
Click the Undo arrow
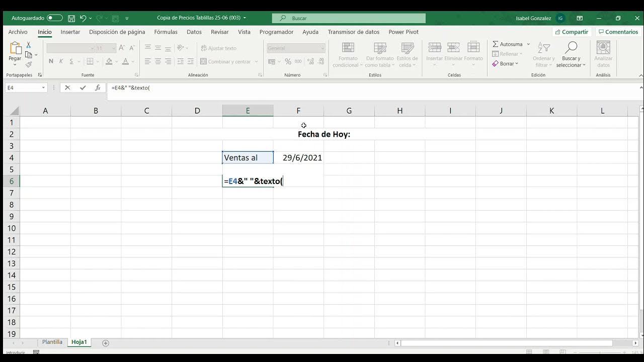tap(83, 18)
